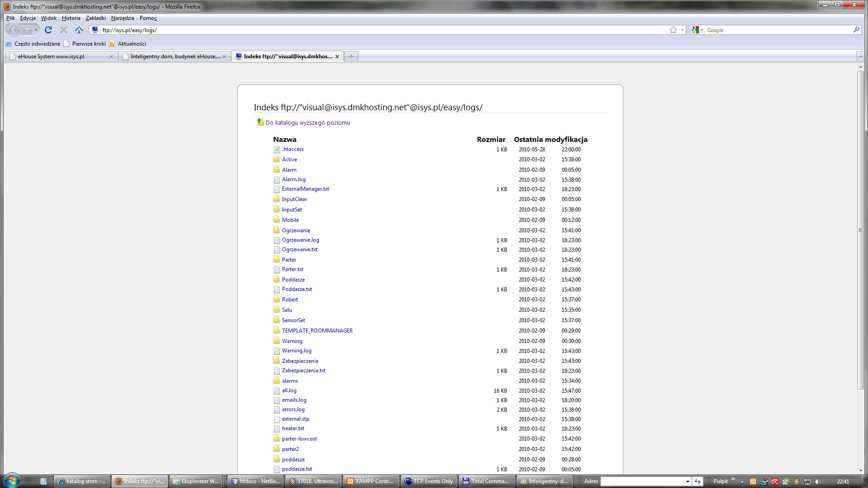Expand the parter-lowcost folder
The height and width of the screenshot is (488, 868).
[299, 439]
